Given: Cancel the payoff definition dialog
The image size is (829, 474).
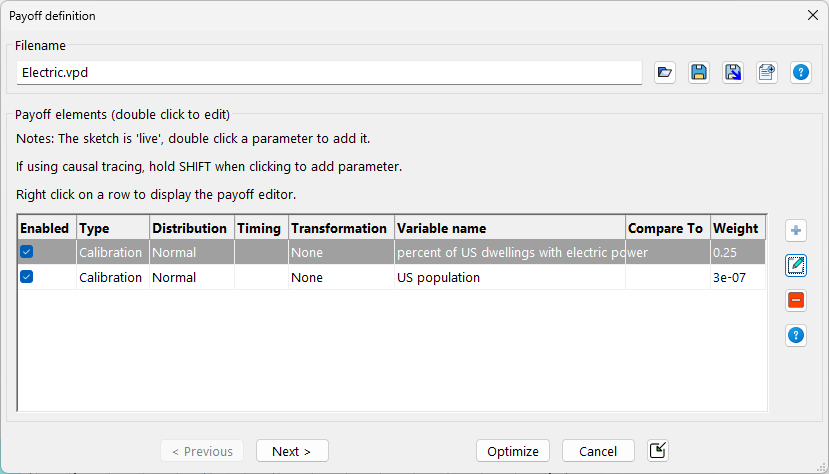Looking at the screenshot, I should [x=598, y=451].
